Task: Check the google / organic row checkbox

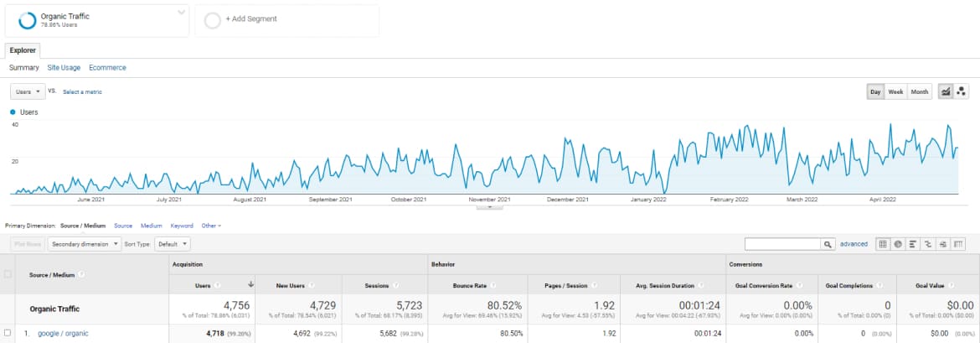Action: 8,333
